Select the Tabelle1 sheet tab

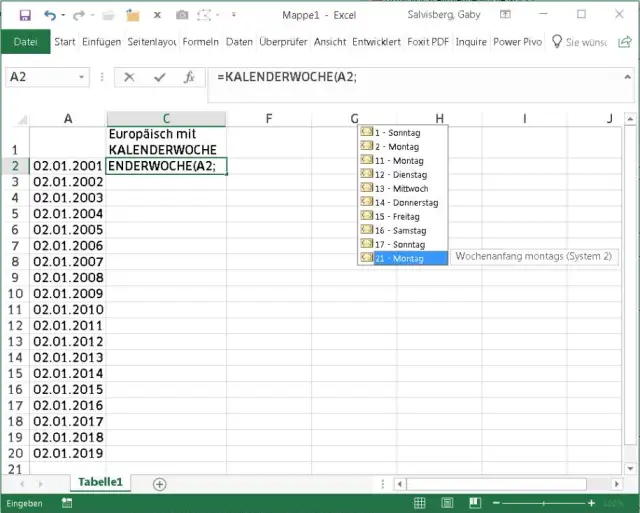click(100, 482)
